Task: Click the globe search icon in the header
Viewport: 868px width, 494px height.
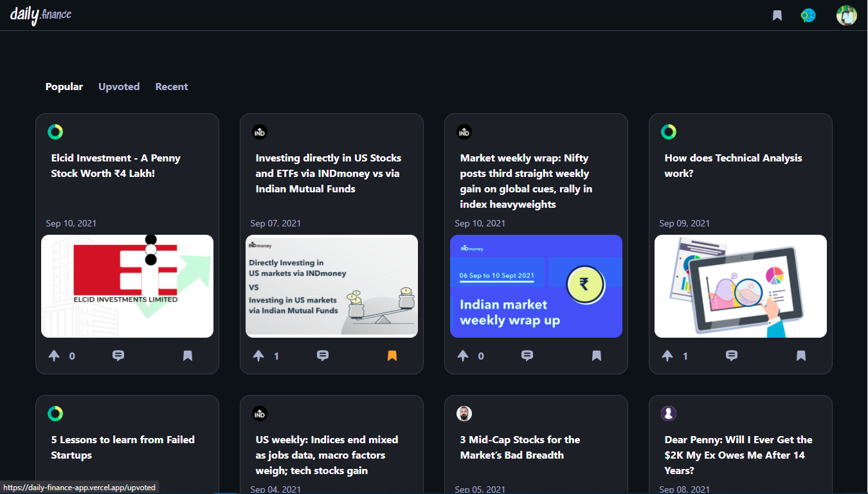Action: pyautogui.click(x=808, y=15)
